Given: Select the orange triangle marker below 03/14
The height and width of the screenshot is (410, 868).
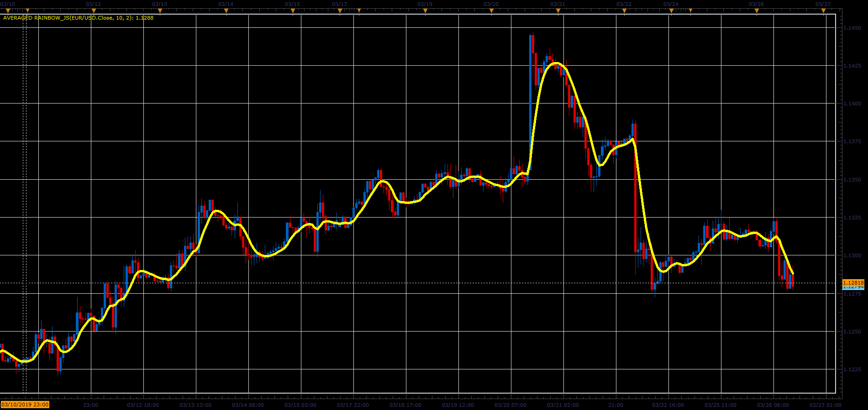Looking at the screenshot, I should click(226, 10).
